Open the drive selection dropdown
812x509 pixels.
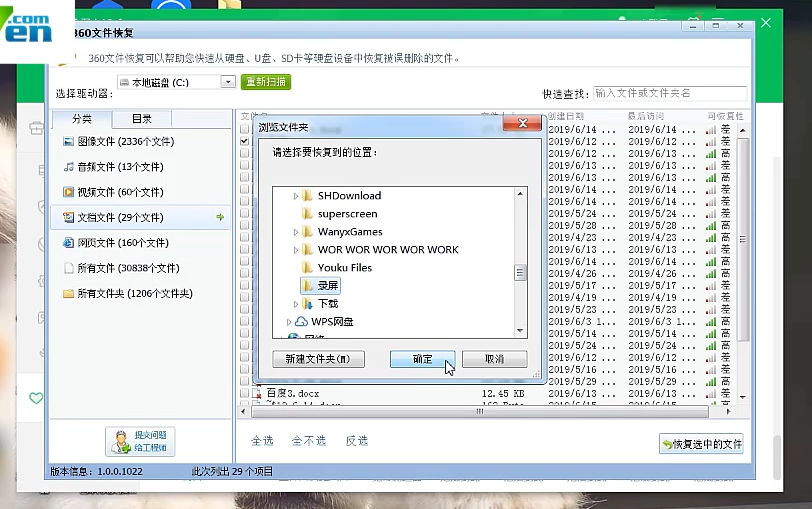(x=228, y=82)
